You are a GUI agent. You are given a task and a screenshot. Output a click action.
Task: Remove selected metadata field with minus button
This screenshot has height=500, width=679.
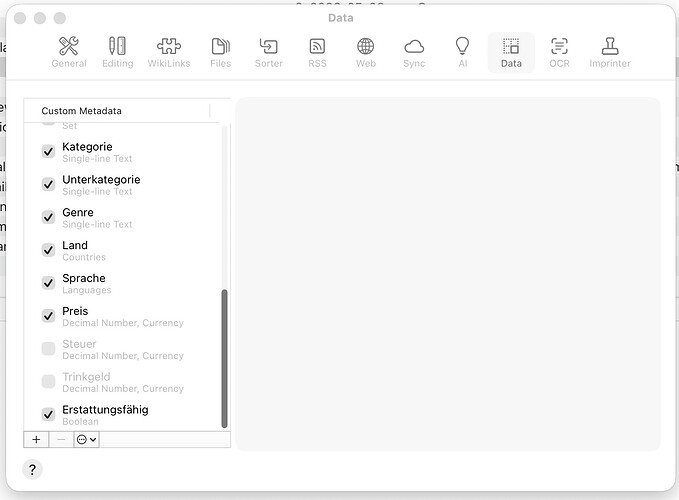(61, 439)
